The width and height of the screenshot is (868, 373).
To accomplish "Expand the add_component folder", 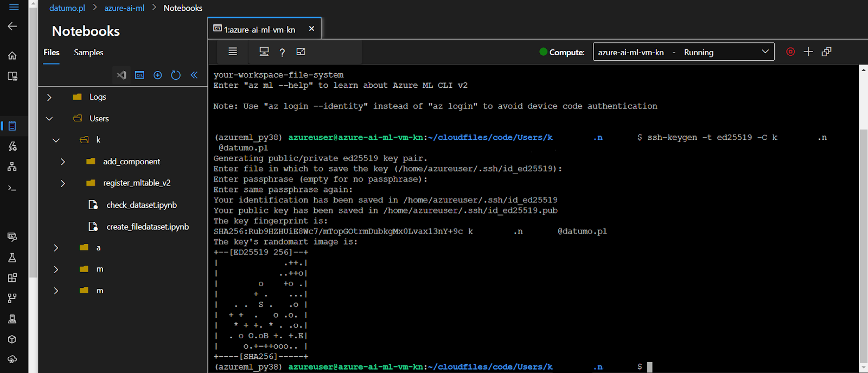I will click(63, 162).
